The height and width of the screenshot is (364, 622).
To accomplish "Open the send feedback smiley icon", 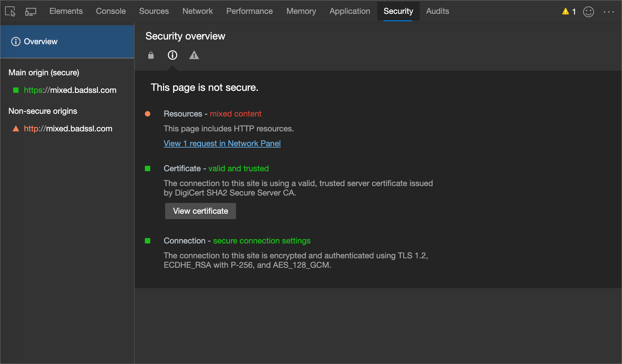I will (588, 12).
